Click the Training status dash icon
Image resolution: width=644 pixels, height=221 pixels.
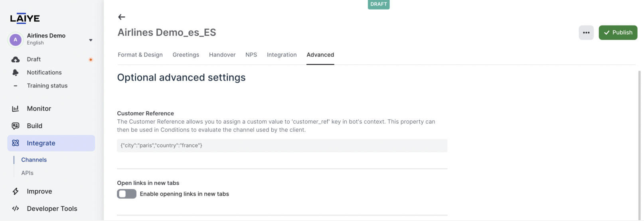click(15, 86)
